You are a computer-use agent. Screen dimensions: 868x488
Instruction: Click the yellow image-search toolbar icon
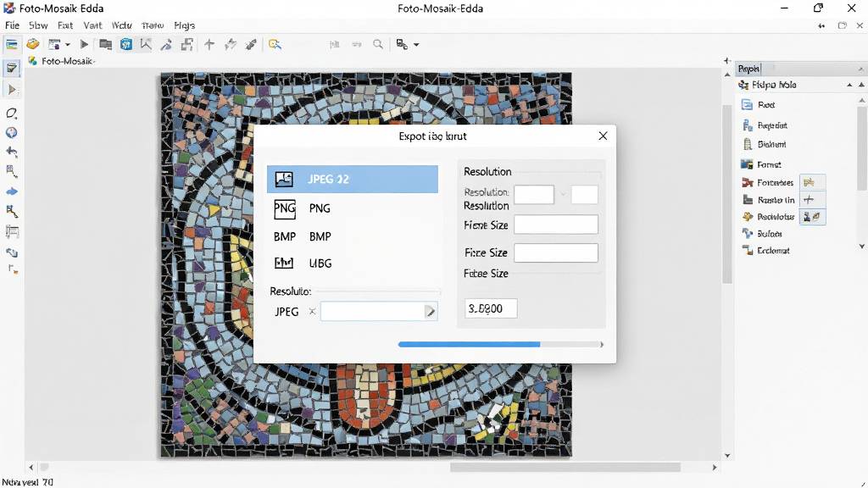point(275,44)
